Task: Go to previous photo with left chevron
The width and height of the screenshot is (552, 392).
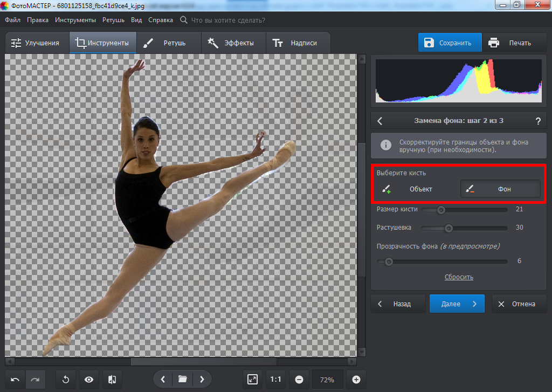Action: point(162,380)
